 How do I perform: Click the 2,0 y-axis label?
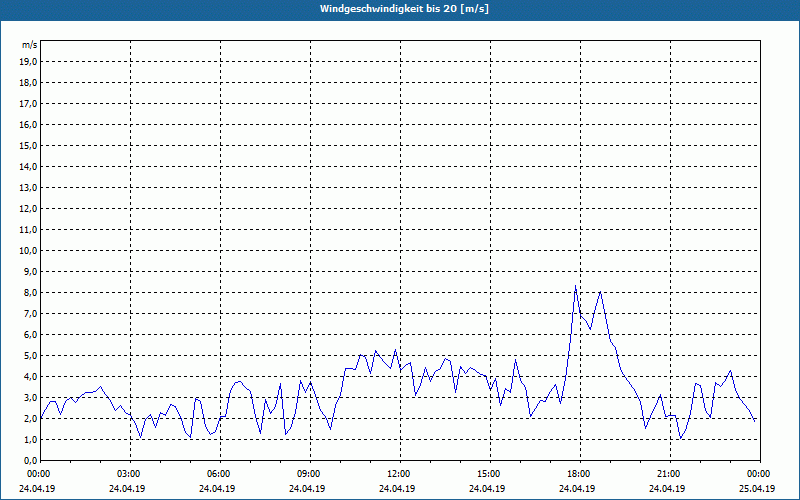point(31,418)
